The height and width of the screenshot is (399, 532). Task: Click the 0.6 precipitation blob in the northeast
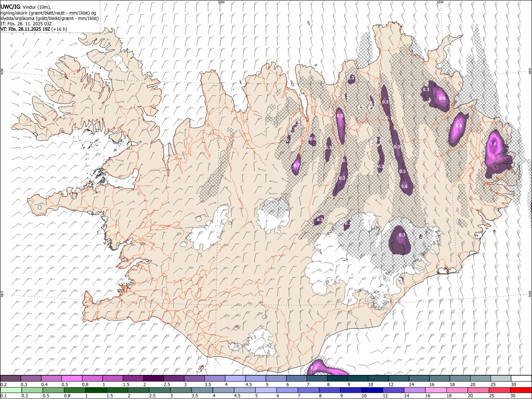[442, 99]
